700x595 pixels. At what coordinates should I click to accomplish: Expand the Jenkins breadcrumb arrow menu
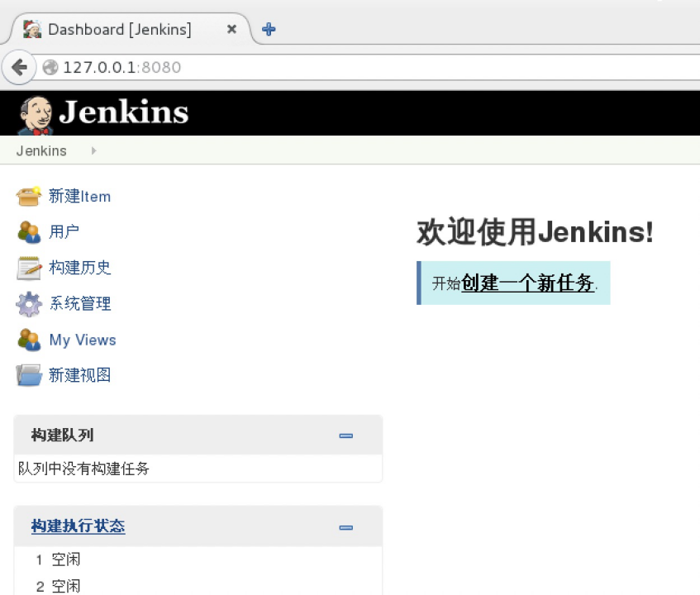point(93,151)
